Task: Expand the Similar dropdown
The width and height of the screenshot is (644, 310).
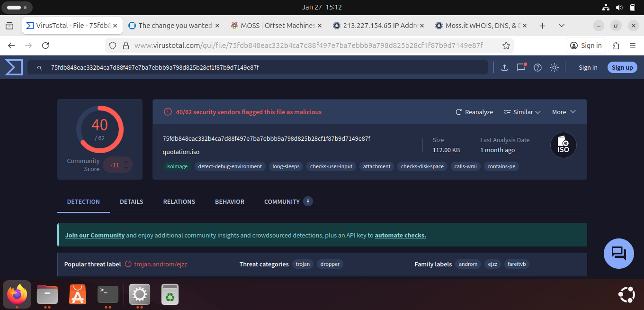Action: click(x=522, y=112)
